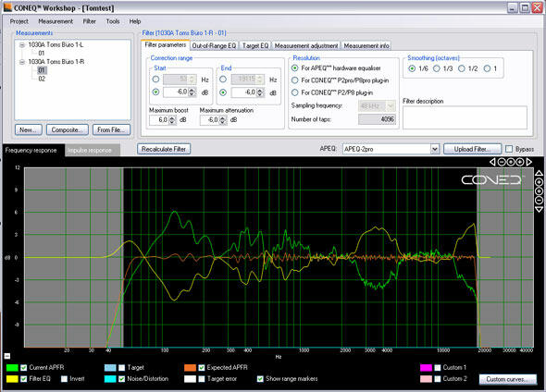The height and width of the screenshot is (392, 546).
Task: Open the APEQ device dropdown
Action: click(x=435, y=149)
